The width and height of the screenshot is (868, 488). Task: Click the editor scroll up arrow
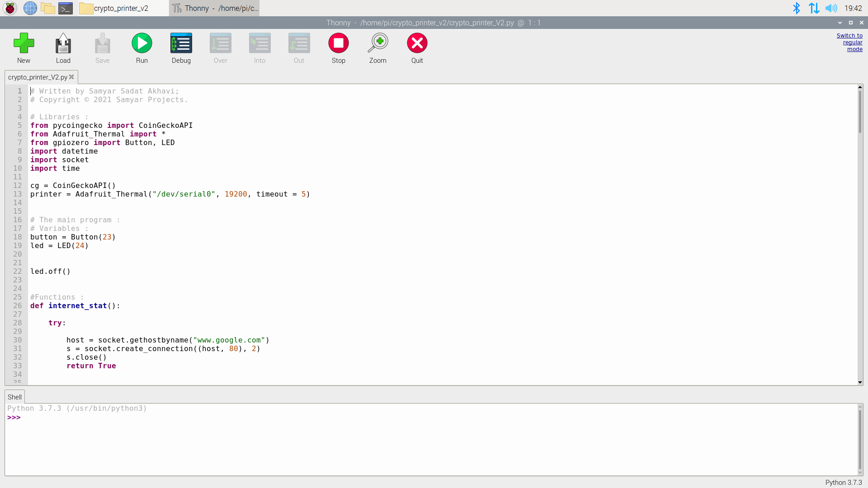[x=860, y=87]
